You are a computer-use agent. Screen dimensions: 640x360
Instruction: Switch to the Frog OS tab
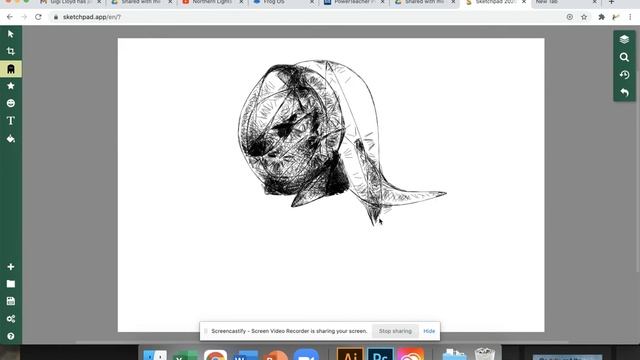pos(283,2)
